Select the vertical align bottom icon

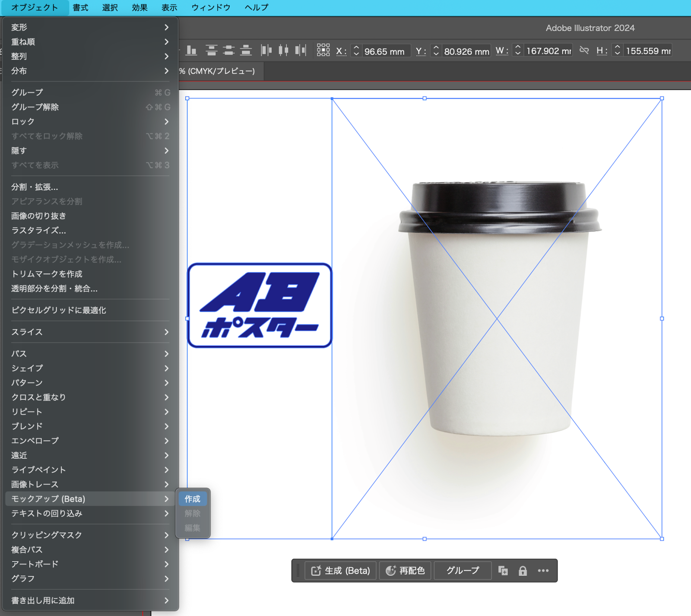coord(191,51)
